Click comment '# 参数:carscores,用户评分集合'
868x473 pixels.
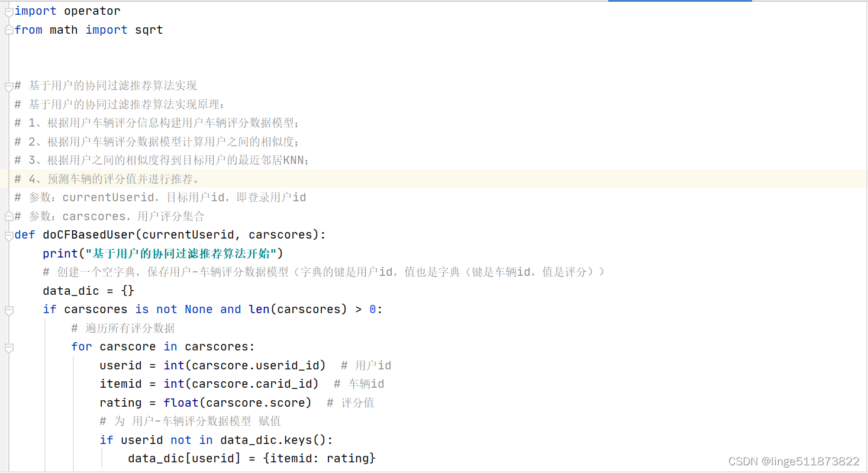(x=109, y=216)
